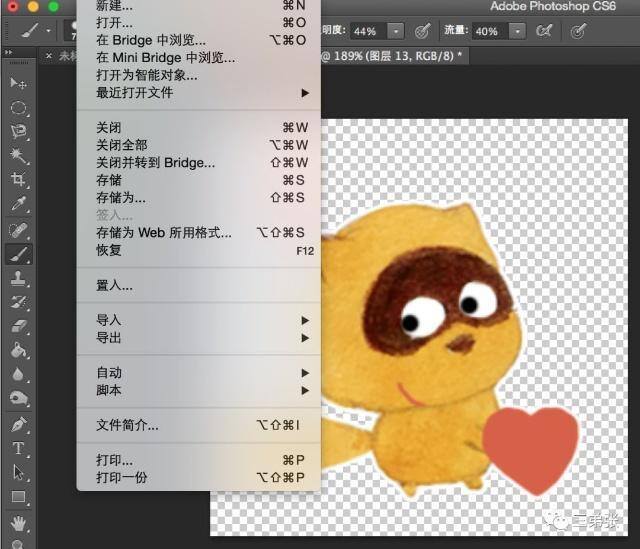The image size is (640, 549).
Task: Select the Magic Wand tool
Action: click(x=18, y=155)
